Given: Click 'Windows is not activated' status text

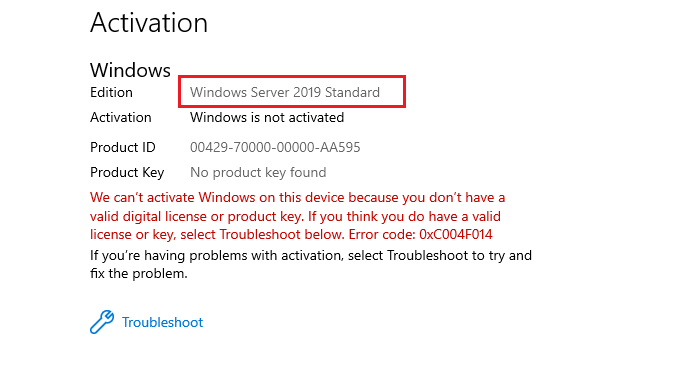Looking at the screenshot, I should point(267,117).
